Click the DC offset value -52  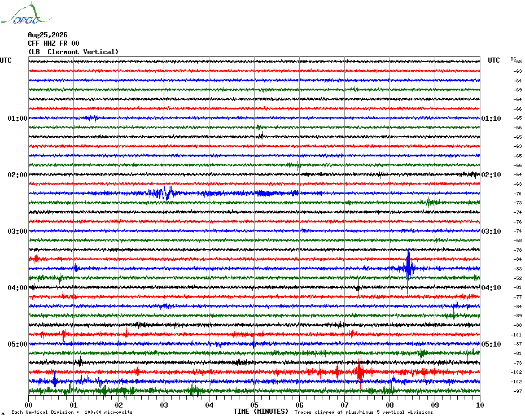click(518, 278)
